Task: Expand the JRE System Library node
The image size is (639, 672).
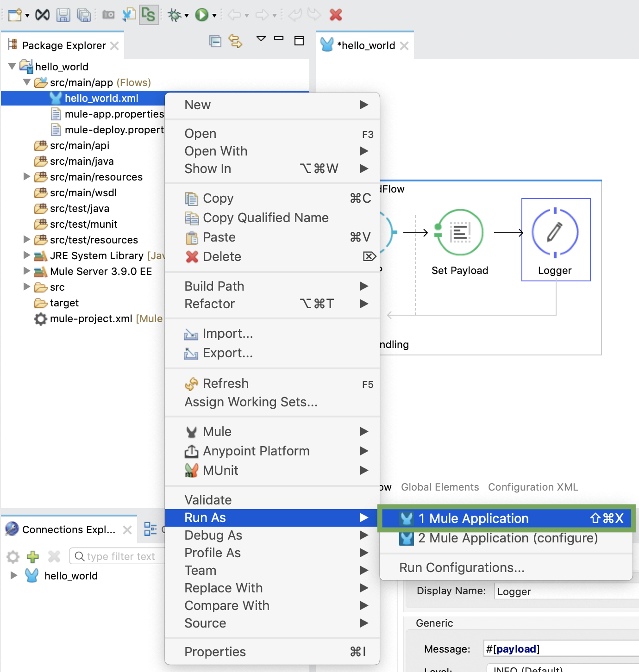Action: (27, 255)
